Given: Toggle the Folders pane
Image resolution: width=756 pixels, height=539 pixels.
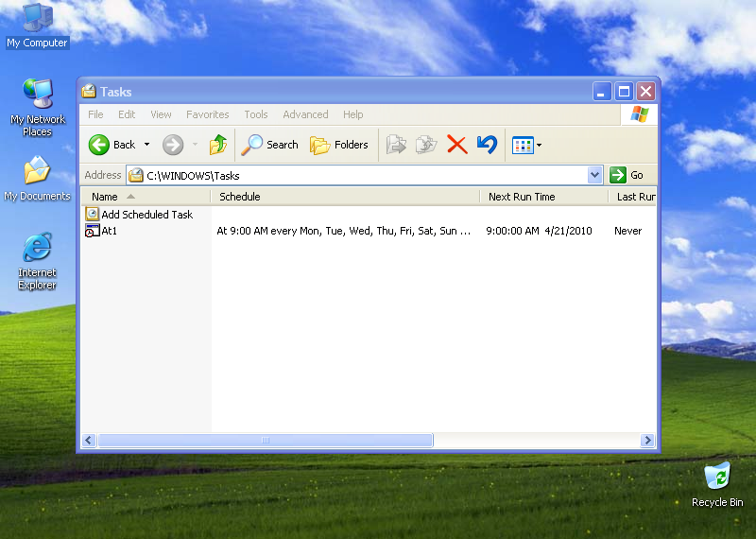Looking at the screenshot, I should 339,145.
